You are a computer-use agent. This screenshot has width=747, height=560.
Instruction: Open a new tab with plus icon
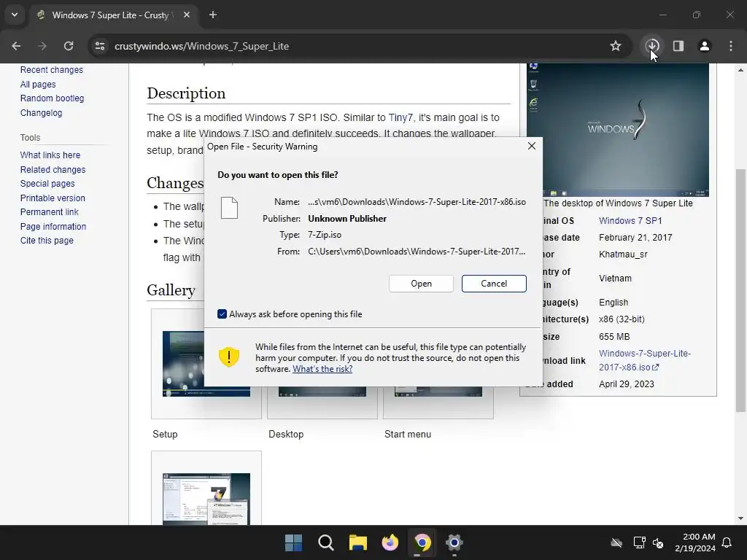pos(213,15)
